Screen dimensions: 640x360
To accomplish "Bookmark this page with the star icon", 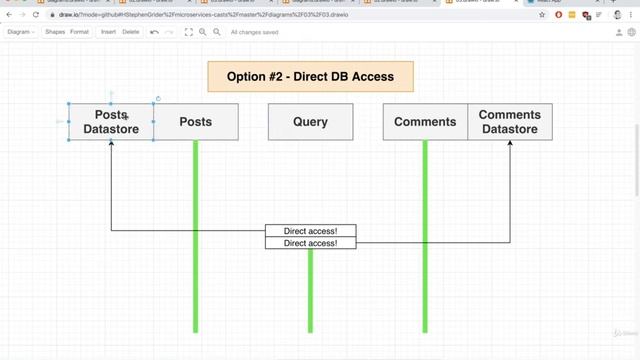I will tap(542, 15).
